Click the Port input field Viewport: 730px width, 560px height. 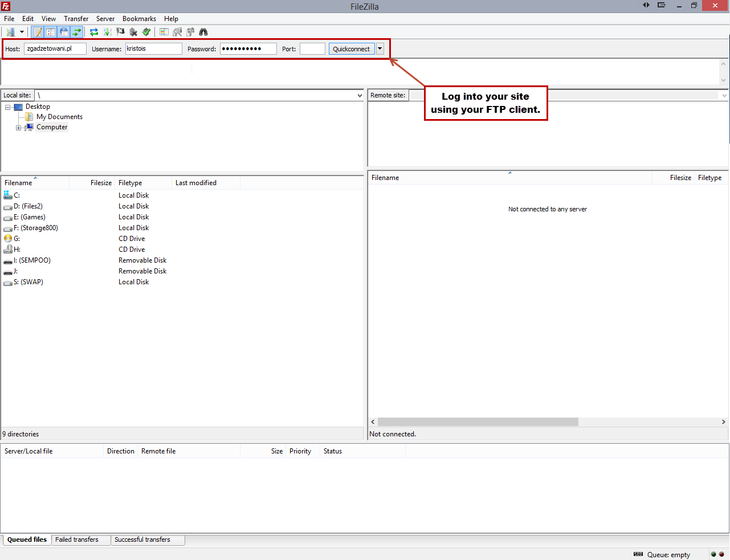tap(313, 49)
